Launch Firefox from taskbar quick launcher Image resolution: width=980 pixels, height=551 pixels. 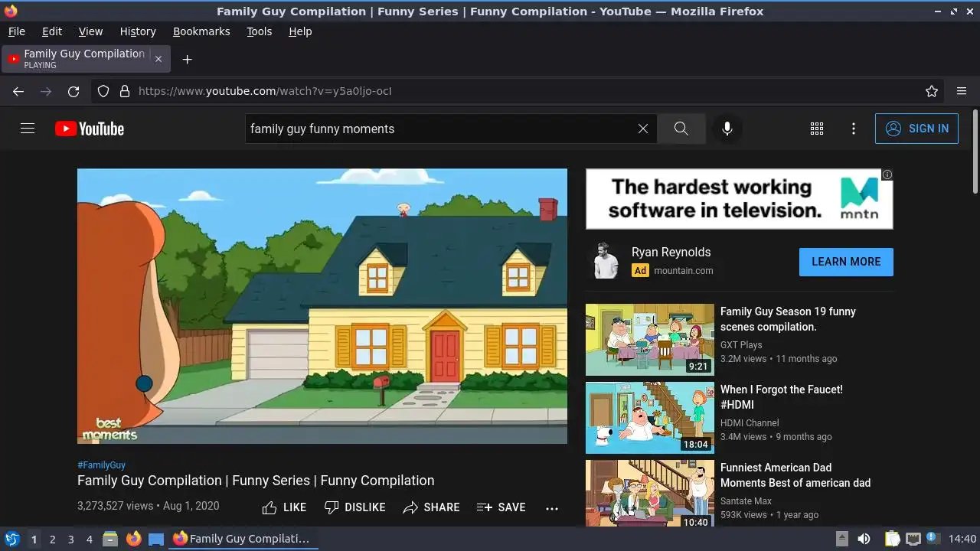[133, 539]
